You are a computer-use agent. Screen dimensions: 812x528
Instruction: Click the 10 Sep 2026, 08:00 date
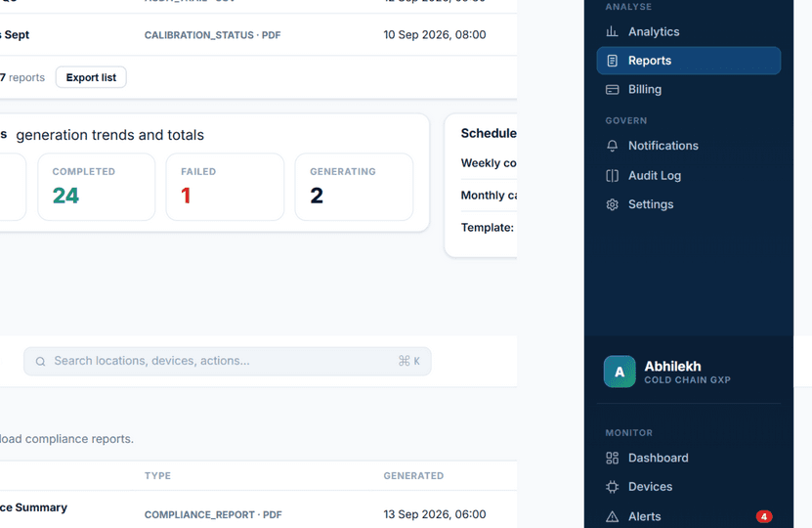(435, 35)
